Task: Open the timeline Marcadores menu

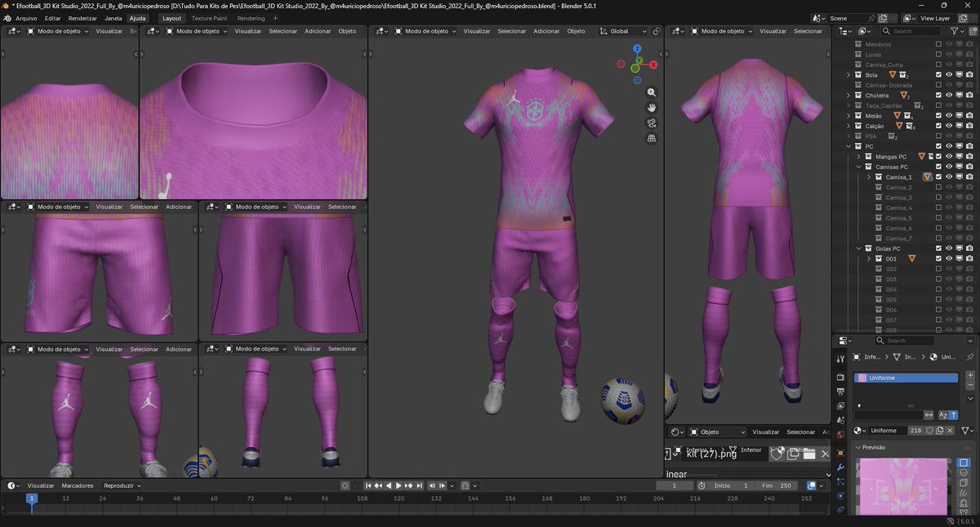Action: [78, 485]
